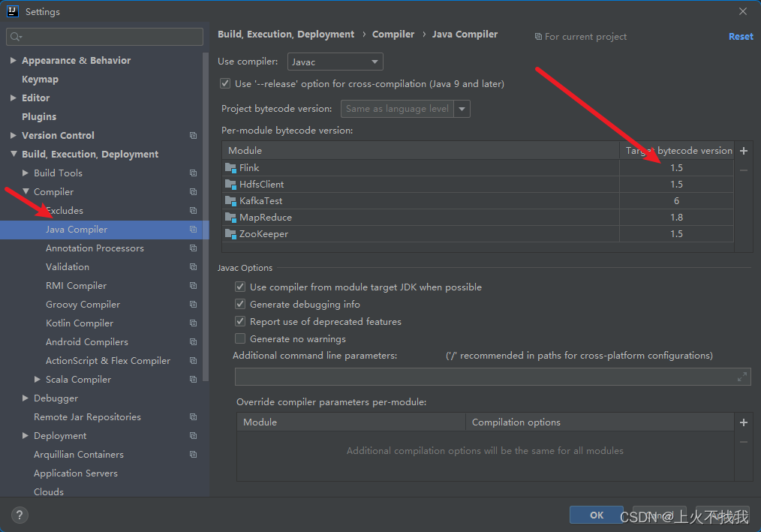761x532 pixels.
Task: Click Compiler in the breadcrumb
Action: click(x=393, y=34)
